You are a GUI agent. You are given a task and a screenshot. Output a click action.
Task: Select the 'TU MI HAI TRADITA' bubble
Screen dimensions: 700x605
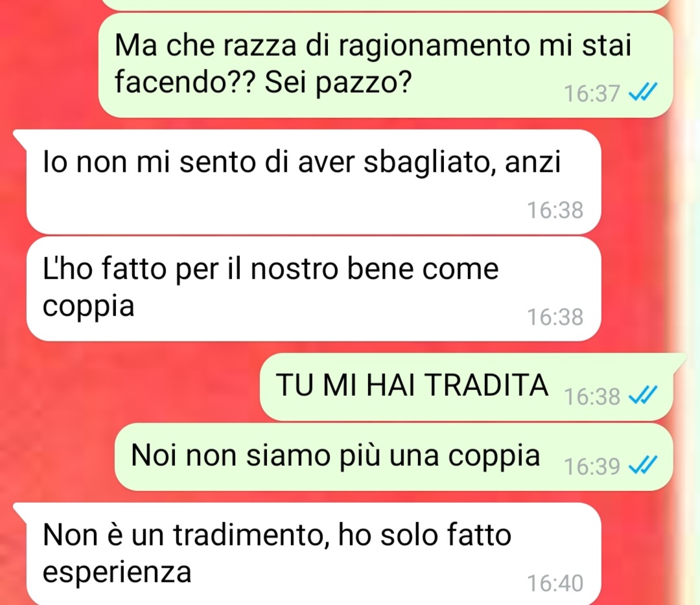(467, 386)
